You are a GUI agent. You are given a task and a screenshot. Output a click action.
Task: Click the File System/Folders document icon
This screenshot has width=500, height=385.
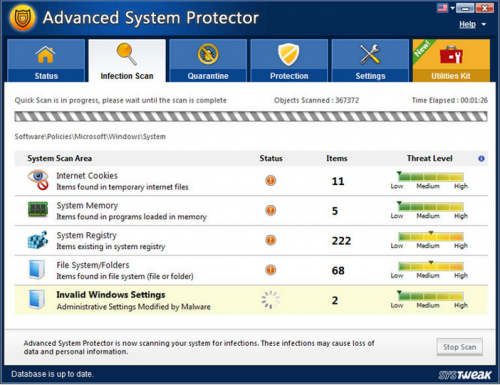pos(37,270)
